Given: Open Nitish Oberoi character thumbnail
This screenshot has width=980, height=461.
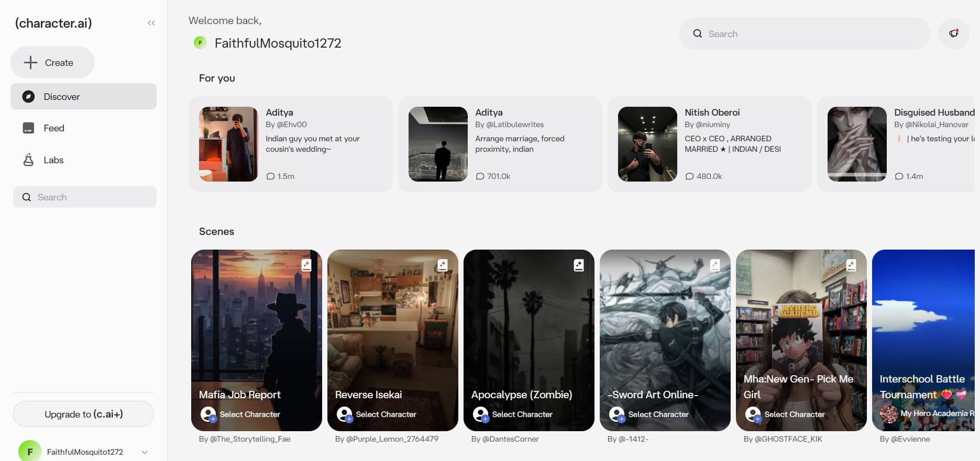Looking at the screenshot, I should click(647, 144).
